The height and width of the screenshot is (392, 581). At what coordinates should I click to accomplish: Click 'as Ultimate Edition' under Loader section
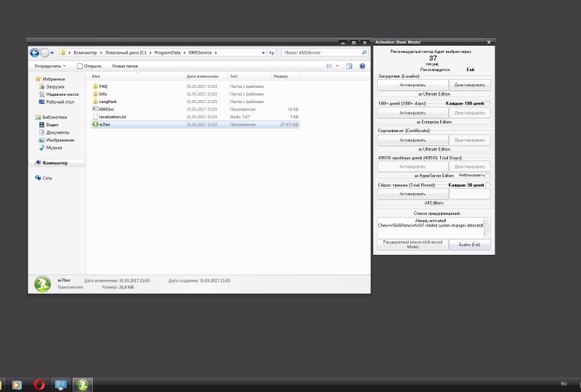[434, 94]
